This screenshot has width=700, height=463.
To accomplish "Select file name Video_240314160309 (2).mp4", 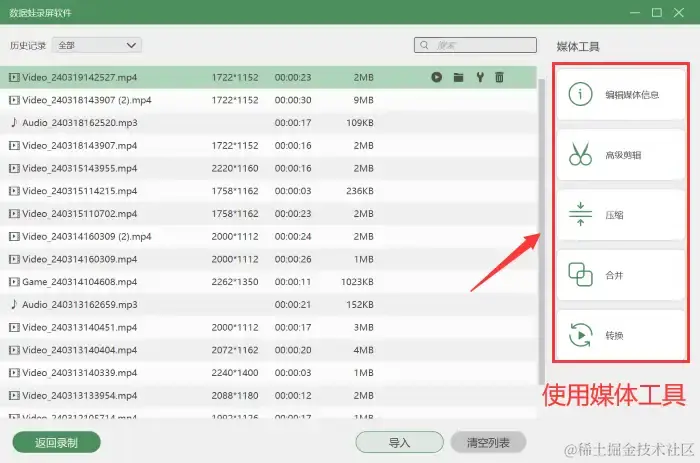I will 87,237.
